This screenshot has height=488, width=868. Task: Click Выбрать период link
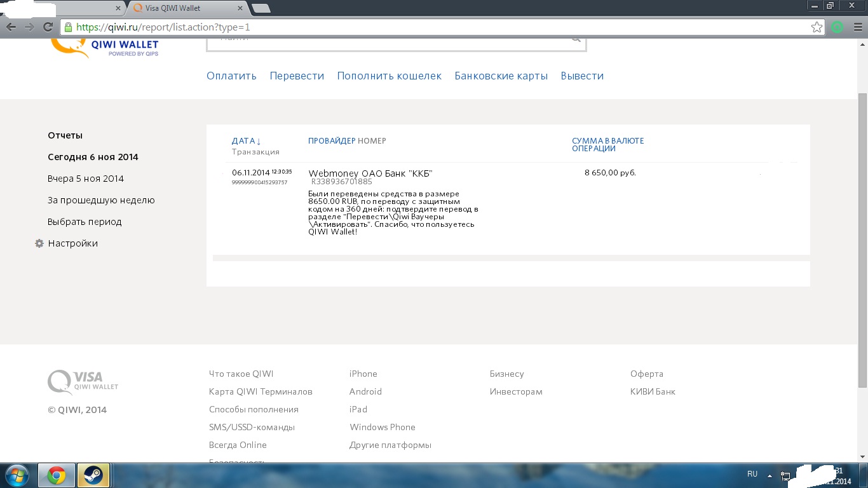click(85, 222)
